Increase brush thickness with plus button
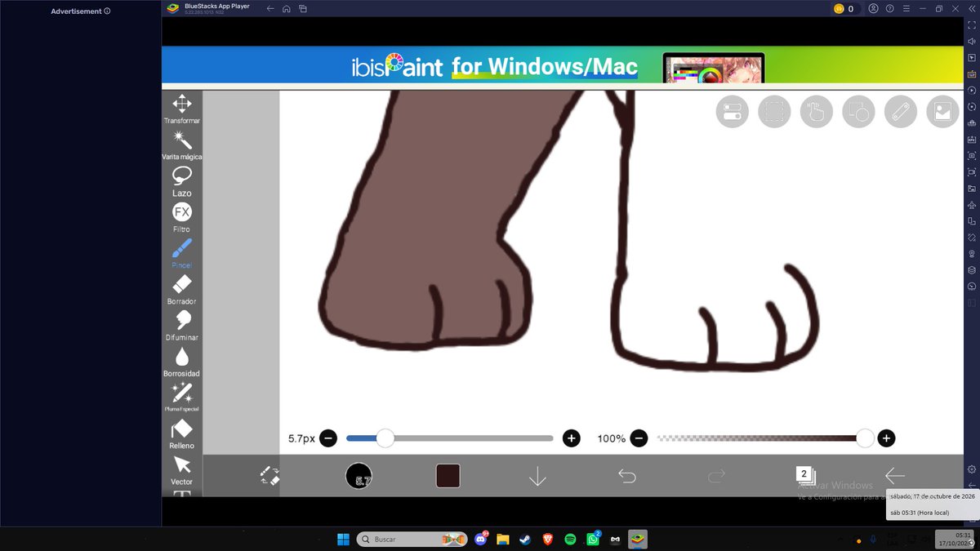The width and height of the screenshot is (980, 551). 572,438
